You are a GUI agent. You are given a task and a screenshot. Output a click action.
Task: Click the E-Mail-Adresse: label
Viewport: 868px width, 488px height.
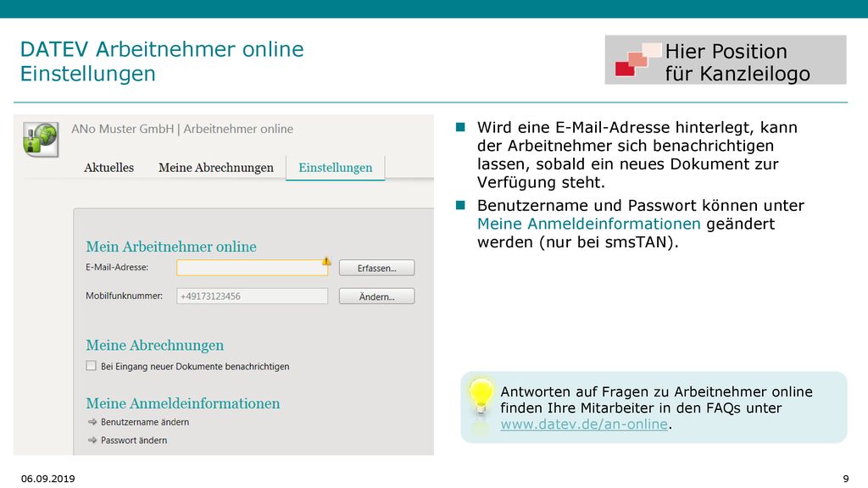pos(117,267)
